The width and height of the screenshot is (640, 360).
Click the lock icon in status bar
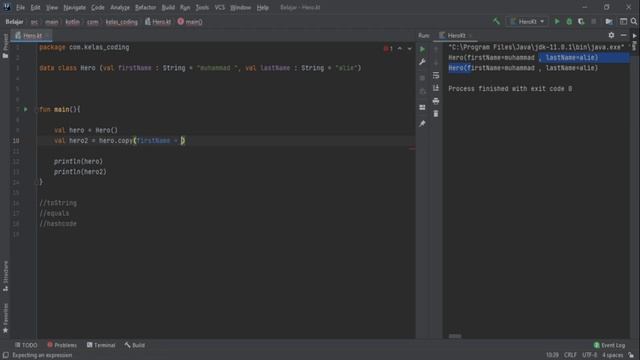pyautogui.click(x=631, y=355)
